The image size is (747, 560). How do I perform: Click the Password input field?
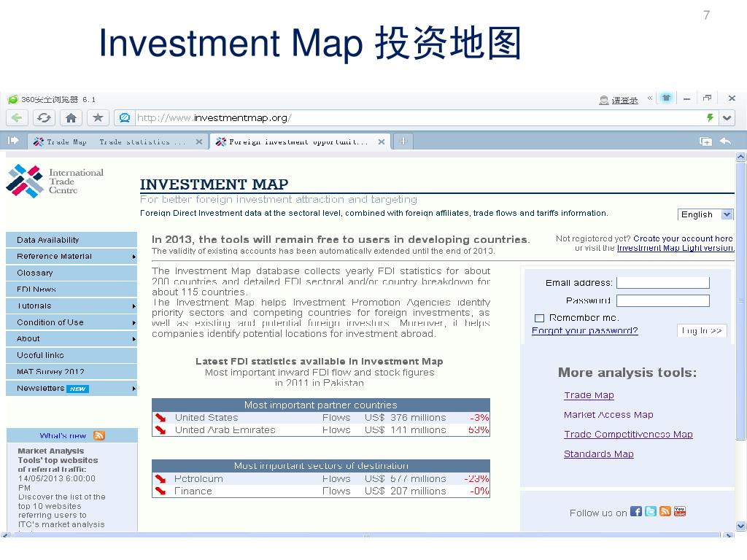pyautogui.click(x=662, y=300)
